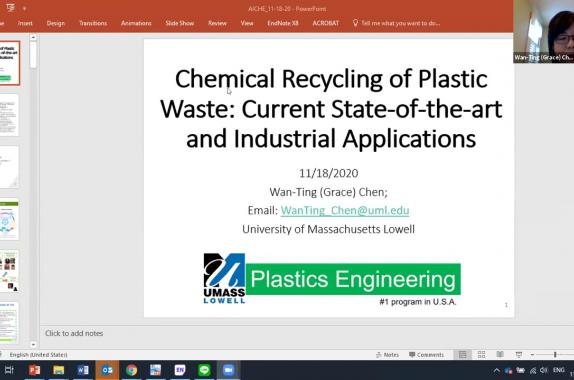
Task: Show hidden system tray icons chevron
Action: [496, 370]
